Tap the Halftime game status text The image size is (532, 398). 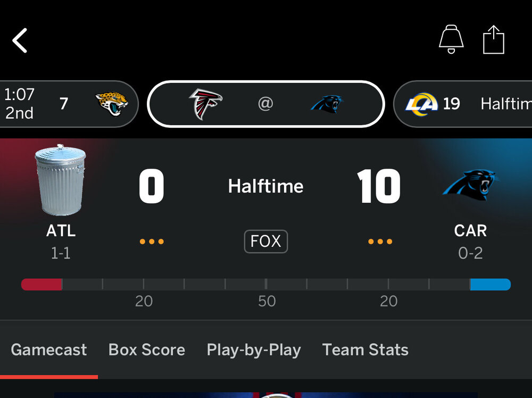[x=265, y=186]
